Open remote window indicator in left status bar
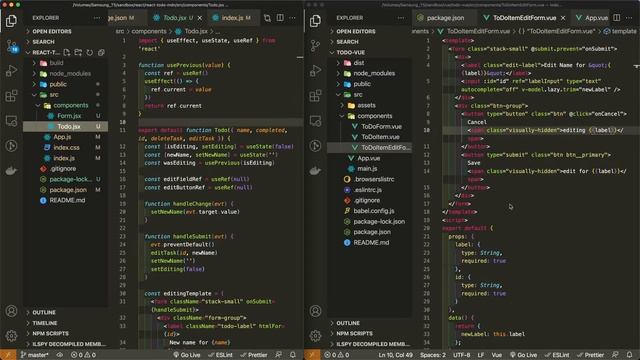The image size is (640, 360). [8, 355]
